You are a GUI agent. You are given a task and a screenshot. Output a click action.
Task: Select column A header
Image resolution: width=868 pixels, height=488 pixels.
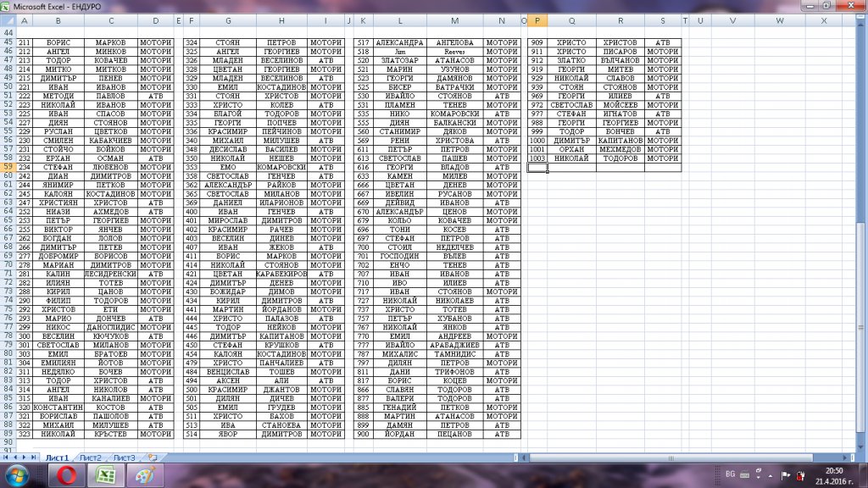click(24, 20)
